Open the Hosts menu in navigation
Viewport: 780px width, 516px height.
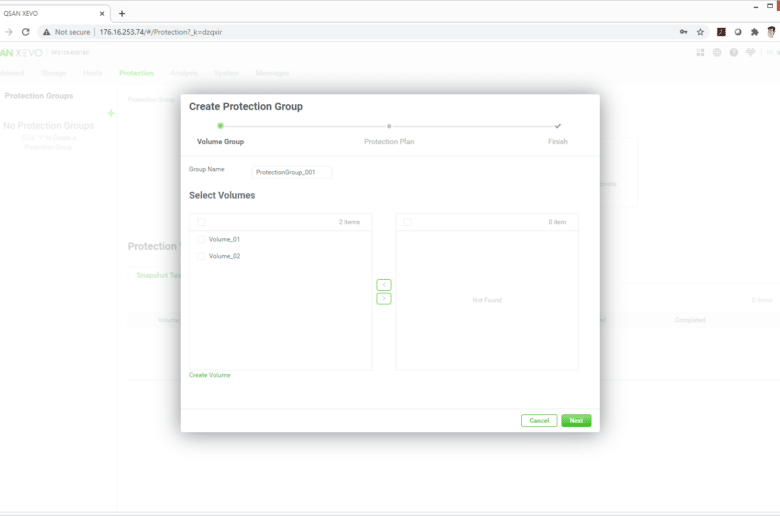[93, 73]
